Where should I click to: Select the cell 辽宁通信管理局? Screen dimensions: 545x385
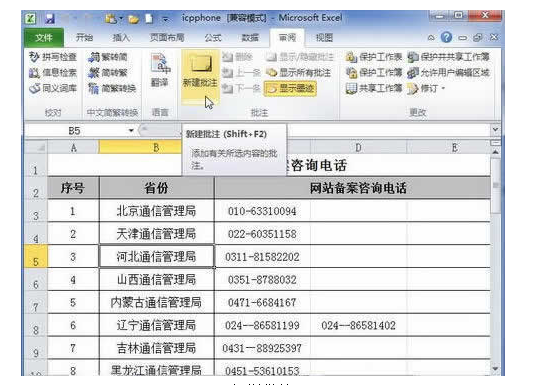click(156, 325)
